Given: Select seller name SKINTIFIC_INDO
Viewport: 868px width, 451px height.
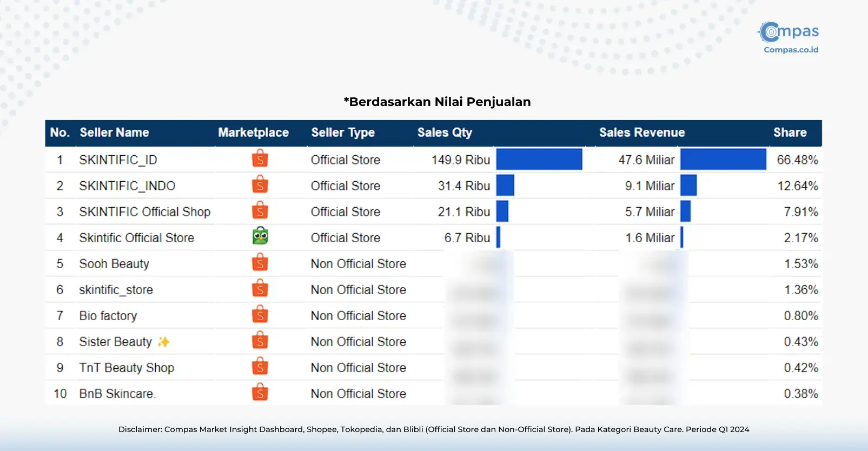Looking at the screenshot, I should [127, 186].
